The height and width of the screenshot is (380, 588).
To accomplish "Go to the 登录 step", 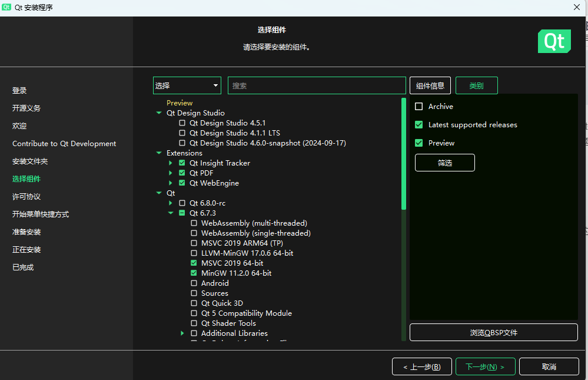I will [19, 91].
